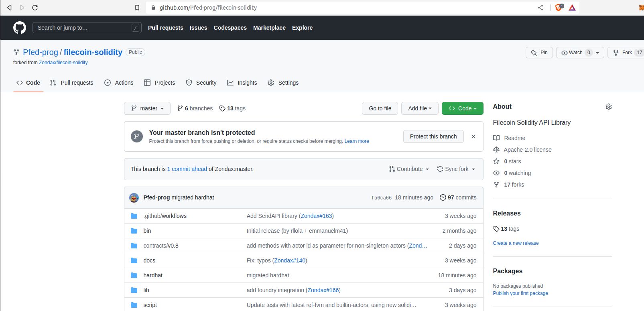Open the Watch dropdown caret

point(597,53)
